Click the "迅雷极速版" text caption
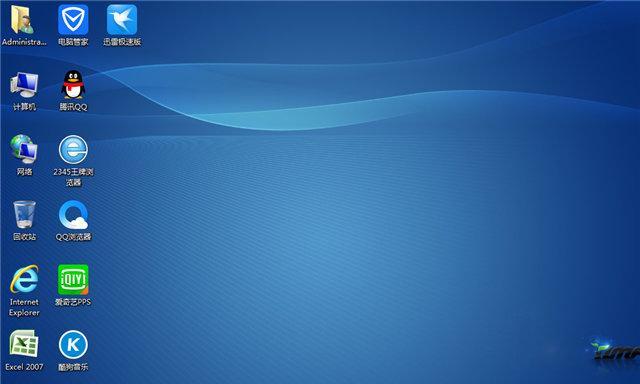Image resolution: width=640 pixels, height=384 pixels. tap(122, 42)
